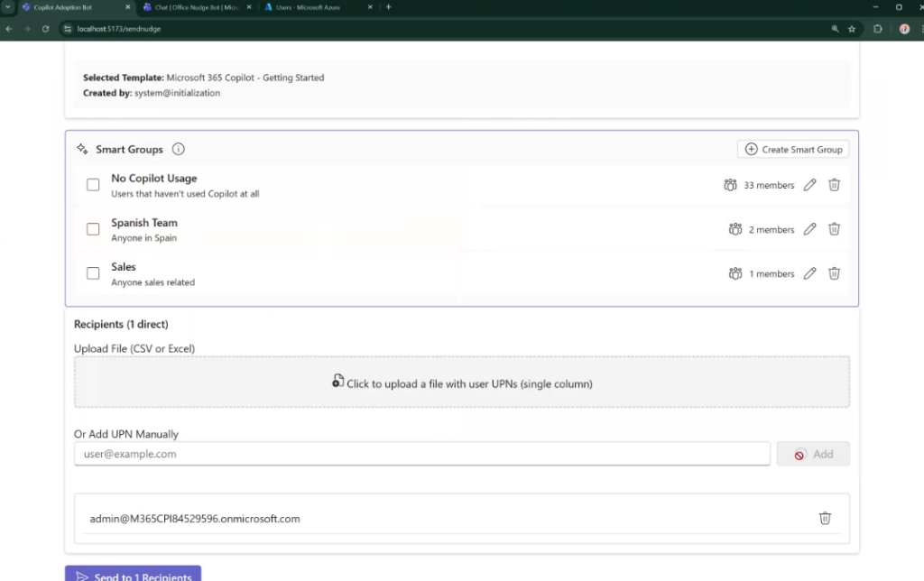Open the browser tab list dropdown
924x581 pixels.
pos(8,7)
